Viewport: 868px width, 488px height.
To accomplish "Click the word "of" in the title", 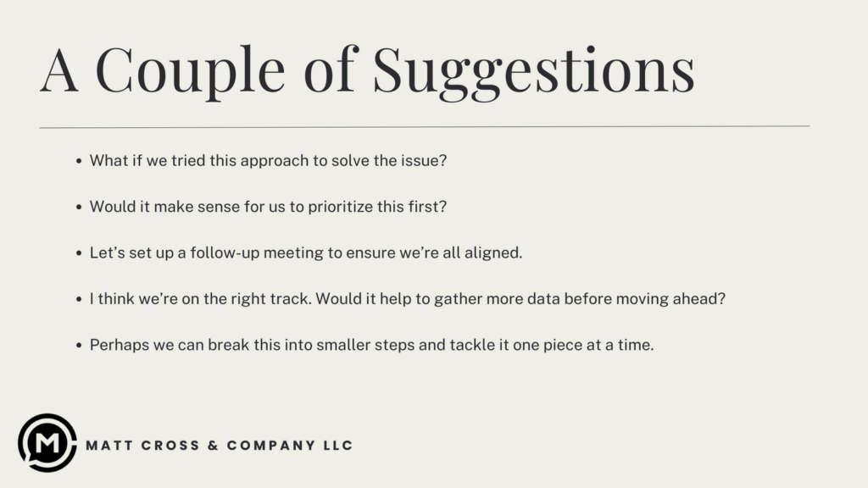I will click(331, 69).
